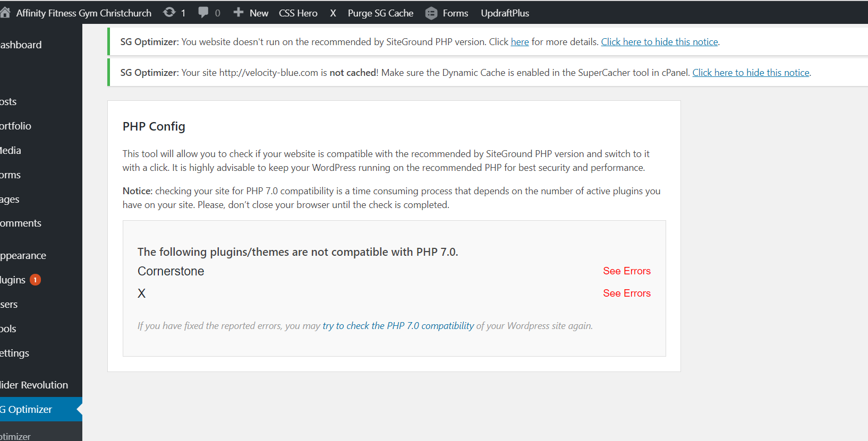The width and height of the screenshot is (868, 441).
Task: Click the 'here' link for PHP details
Action: coord(520,42)
